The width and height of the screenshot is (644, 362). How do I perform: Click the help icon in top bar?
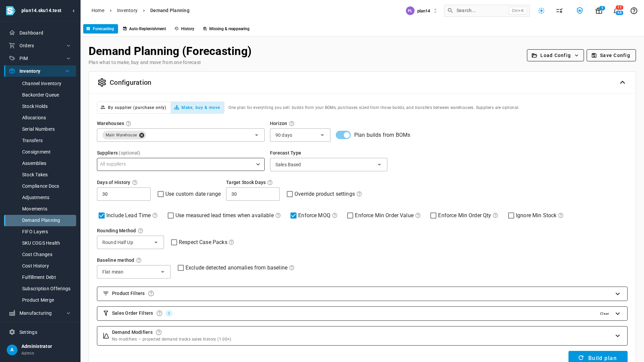[634, 11]
